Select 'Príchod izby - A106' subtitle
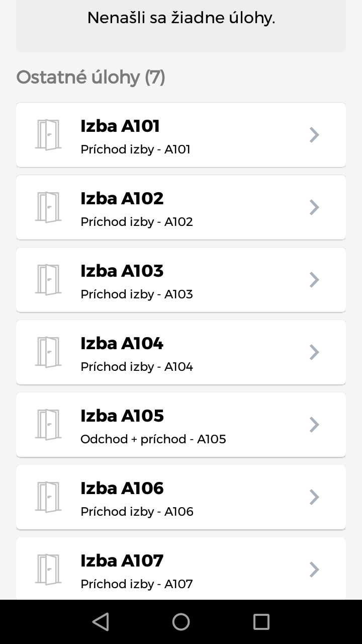This screenshot has width=362, height=644. tap(137, 512)
